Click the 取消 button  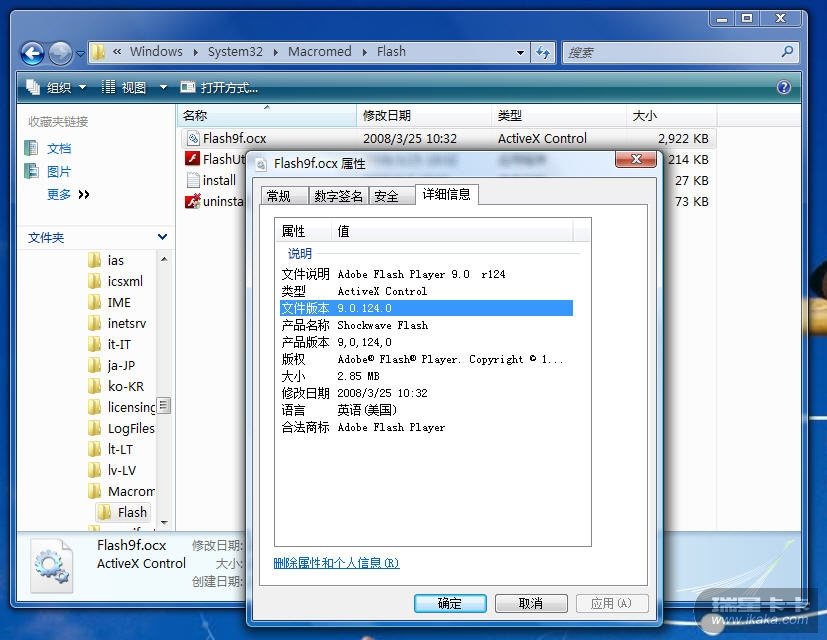[x=531, y=603]
